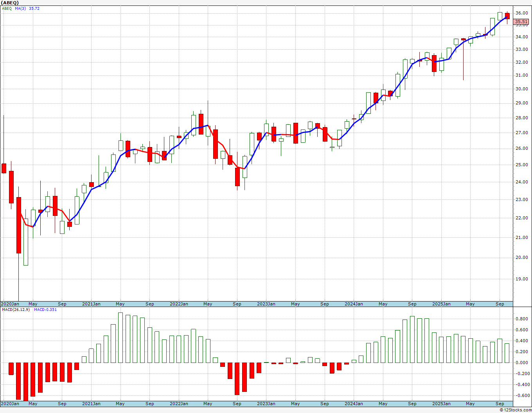Image resolution: width=532 pixels, height=413 pixels.
Task: Click the 2023Jan marker on the upper time axis
Action: click(266, 304)
